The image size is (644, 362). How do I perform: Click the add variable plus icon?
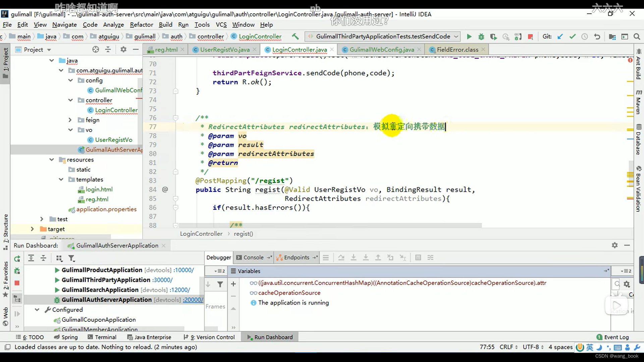coord(233,283)
